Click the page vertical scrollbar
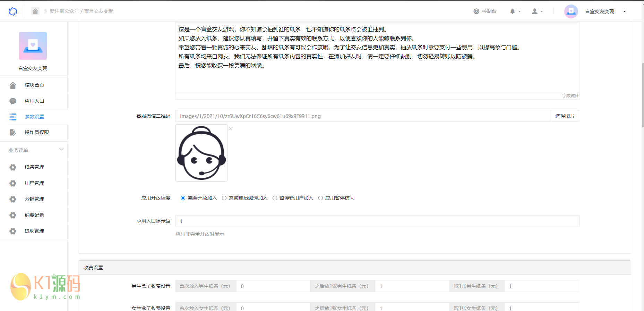Viewport: 644px width, 311px height. [x=643, y=94]
